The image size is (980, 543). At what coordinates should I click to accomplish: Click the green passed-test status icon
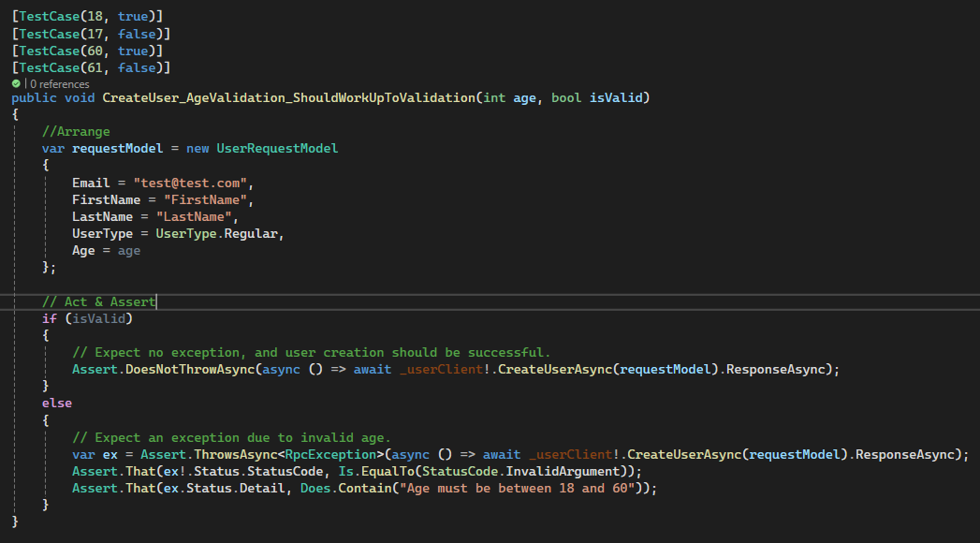click(x=15, y=83)
